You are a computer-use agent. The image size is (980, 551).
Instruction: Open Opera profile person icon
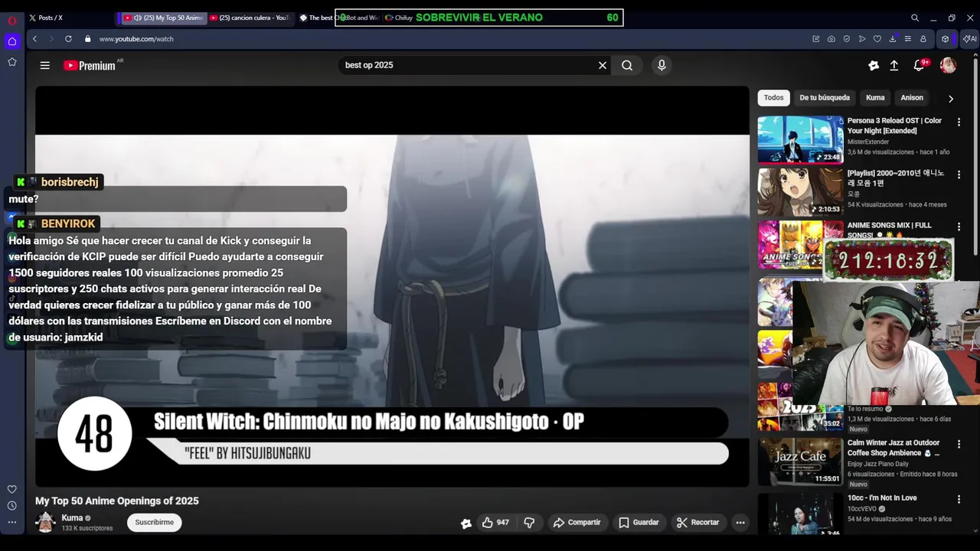(x=923, y=39)
